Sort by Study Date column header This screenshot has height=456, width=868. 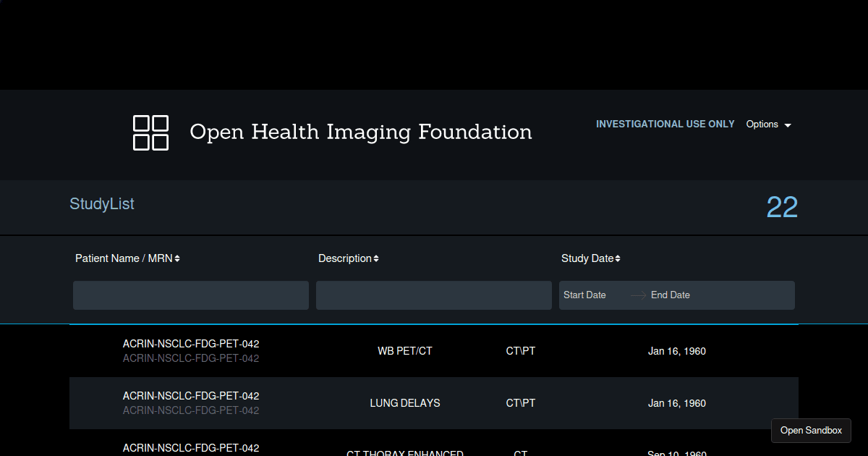click(x=587, y=258)
